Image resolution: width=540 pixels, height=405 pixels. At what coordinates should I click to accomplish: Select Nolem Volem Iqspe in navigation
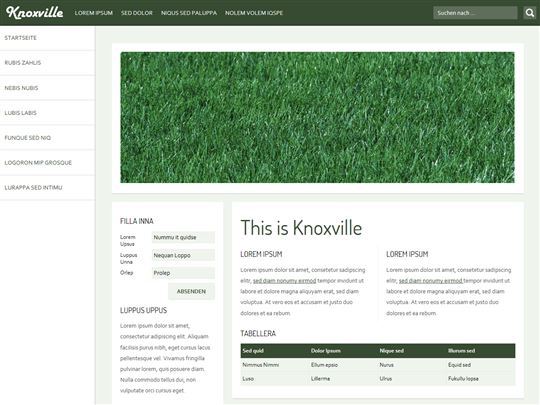254,13
